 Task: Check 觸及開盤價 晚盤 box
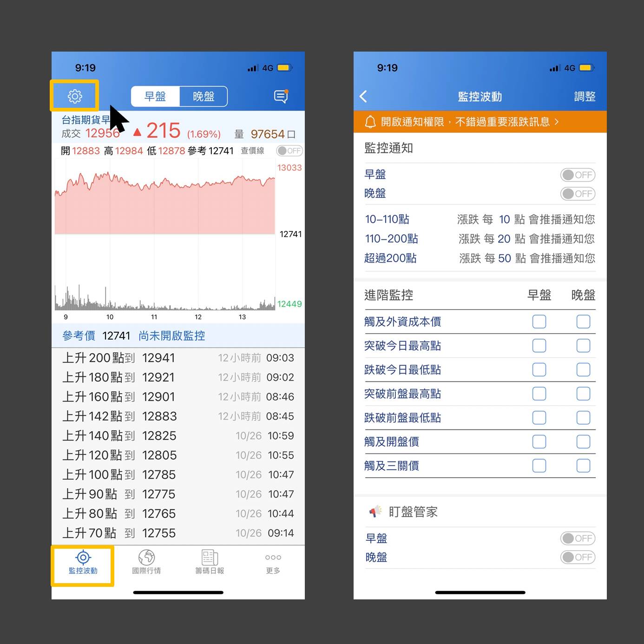pos(583,441)
